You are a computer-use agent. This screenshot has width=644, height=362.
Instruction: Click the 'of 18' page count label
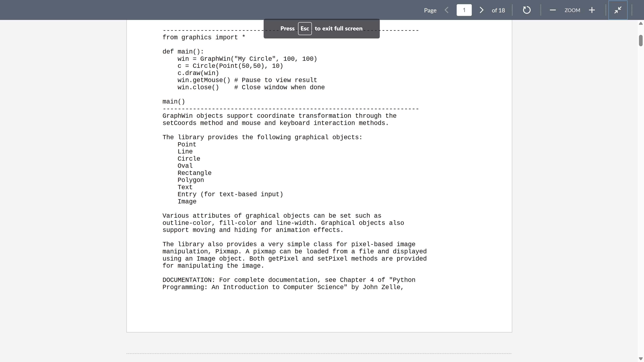click(498, 10)
